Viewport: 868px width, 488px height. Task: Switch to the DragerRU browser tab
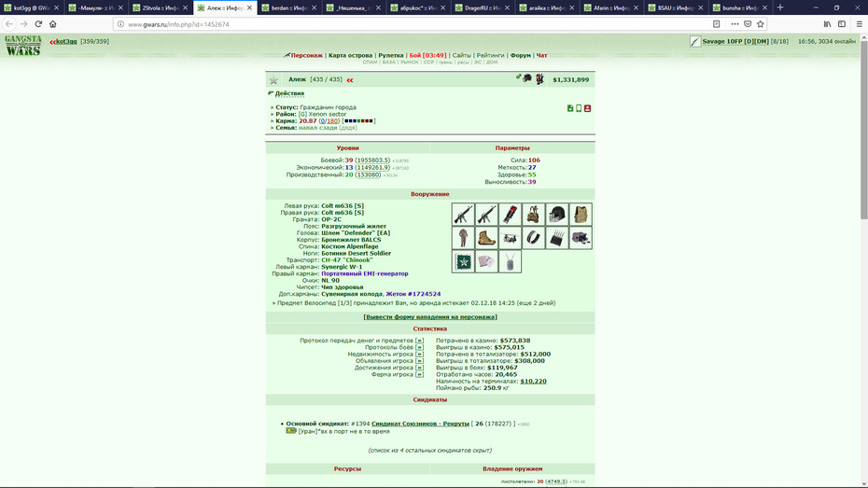tap(483, 7)
